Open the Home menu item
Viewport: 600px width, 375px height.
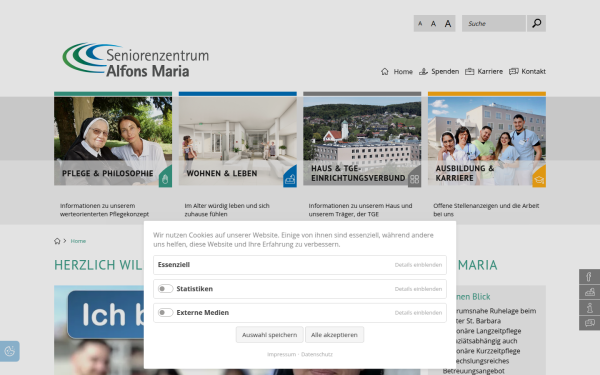(x=403, y=72)
